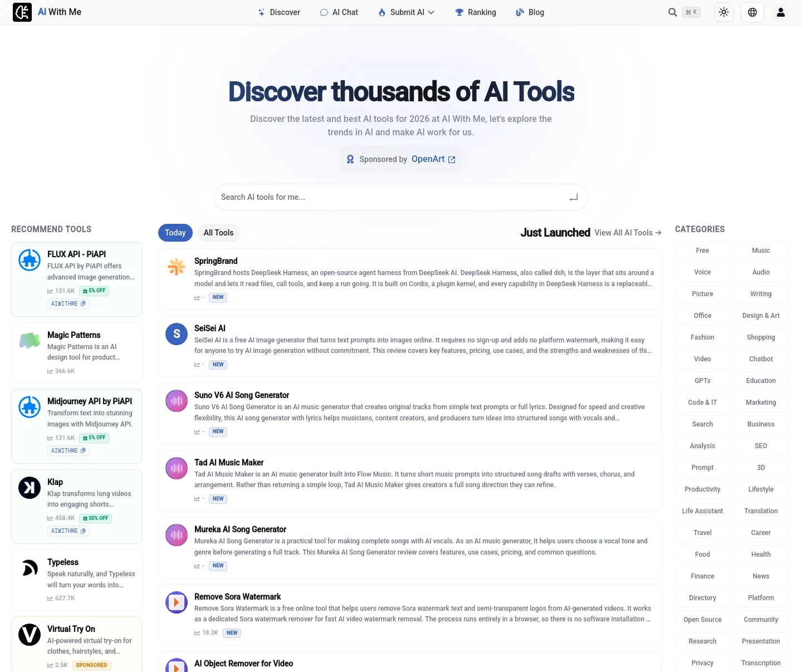
Task: Select the Code & IT category
Action: click(702, 403)
